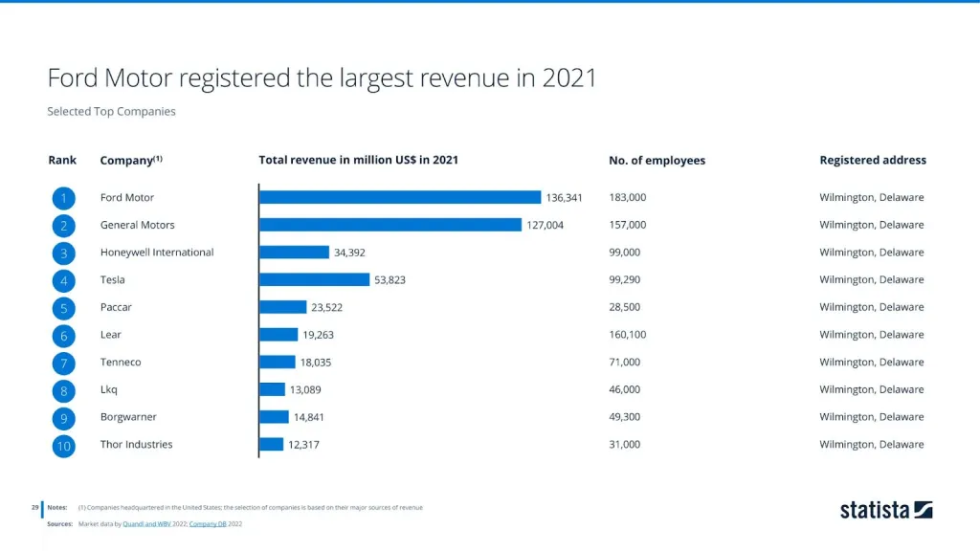This screenshot has height=551, width=980.
Task: Open the Company DB source link
Action: coord(209,524)
